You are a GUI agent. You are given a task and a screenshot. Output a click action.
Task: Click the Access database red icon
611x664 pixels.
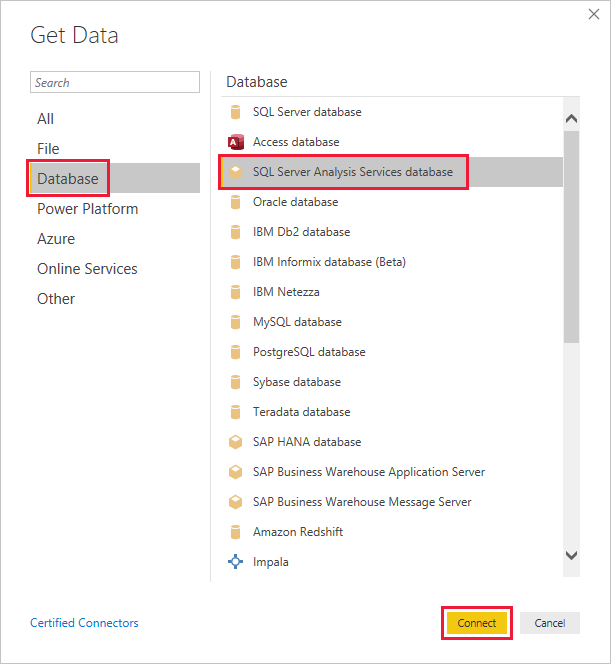click(236, 142)
